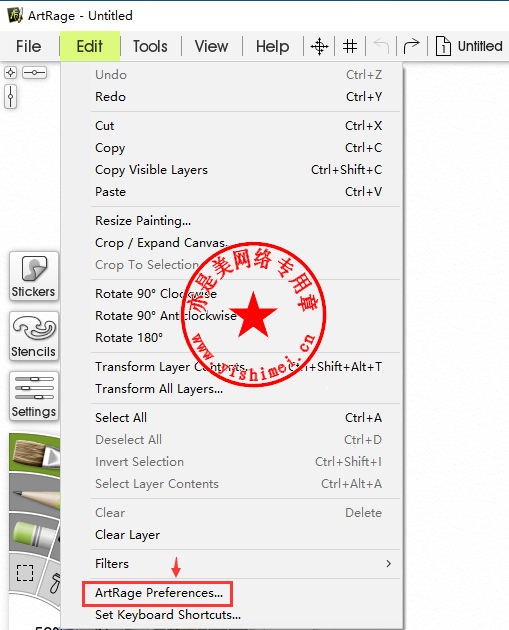The image size is (509, 630).
Task: Click the ArtRage app icon in title bar
Action: pyautogui.click(x=15, y=15)
